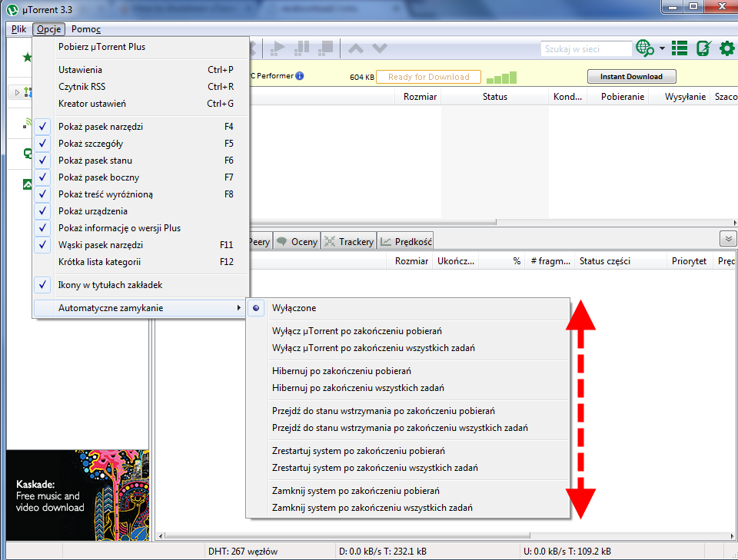This screenshot has height=560, width=738.
Task: Click the Kaskade free music advertisement
Action: click(78, 495)
